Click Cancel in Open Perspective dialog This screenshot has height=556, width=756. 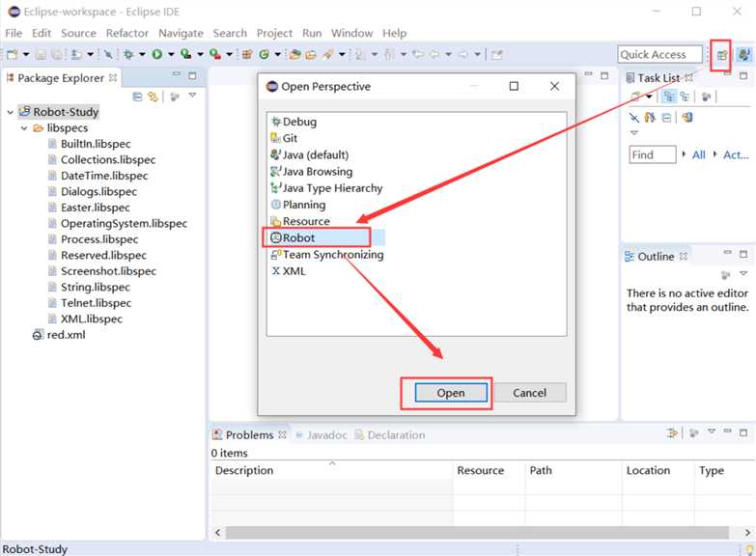(529, 393)
